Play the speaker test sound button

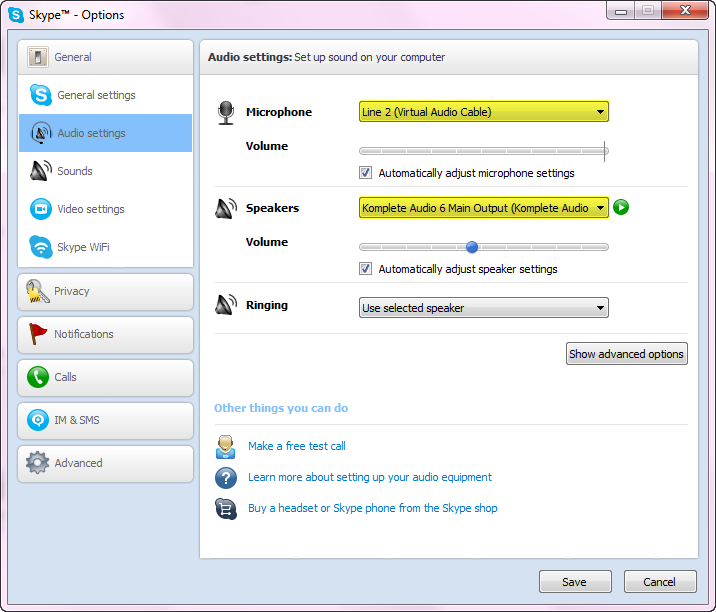point(621,207)
